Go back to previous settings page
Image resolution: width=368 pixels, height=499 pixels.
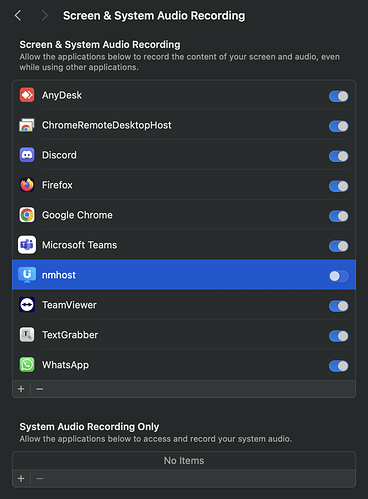tap(18, 16)
